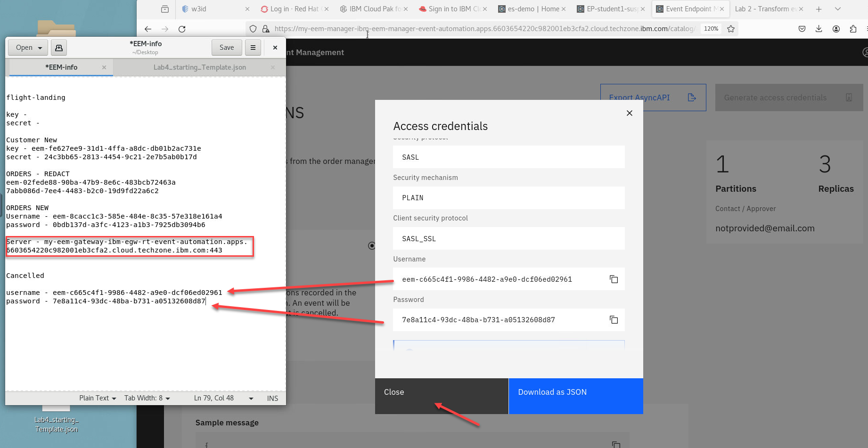Go back to the previous browser page

point(148,29)
